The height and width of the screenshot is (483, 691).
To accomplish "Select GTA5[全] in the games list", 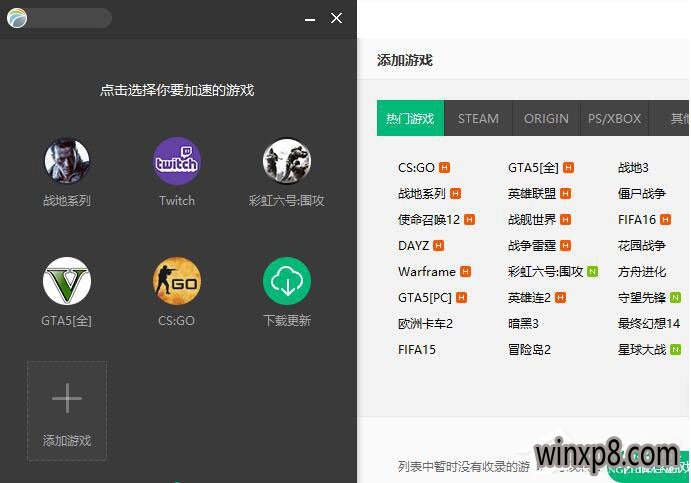I will point(533,167).
